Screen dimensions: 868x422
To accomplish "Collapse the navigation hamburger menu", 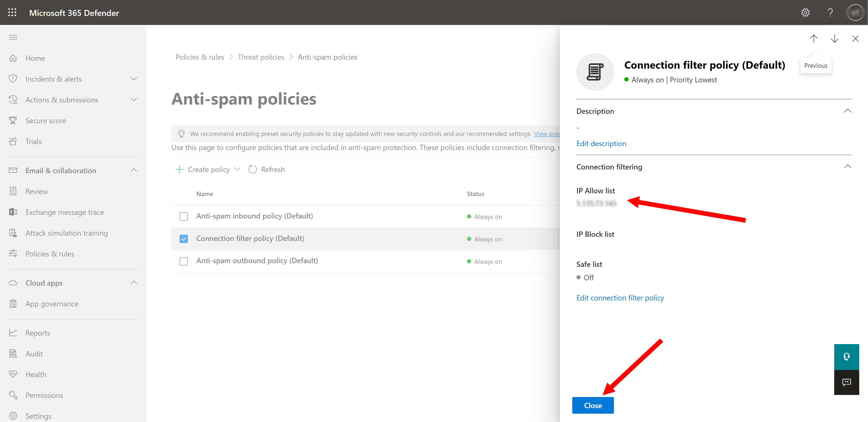I will tap(13, 37).
